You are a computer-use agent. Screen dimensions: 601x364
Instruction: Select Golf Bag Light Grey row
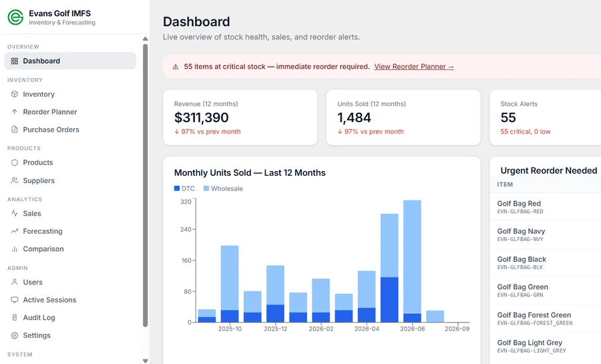coord(546,346)
